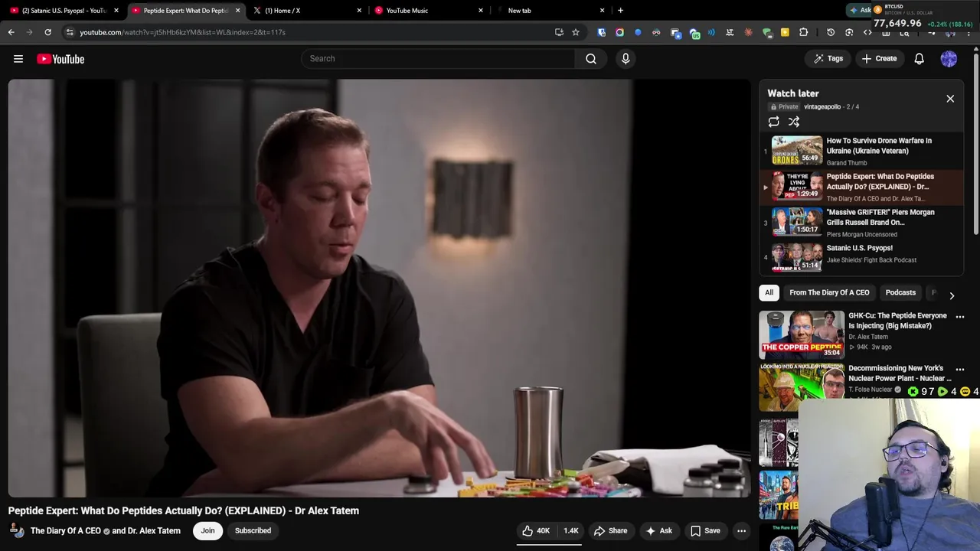This screenshot has height=551, width=980.
Task: Select the All filter chip
Action: click(769, 292)
